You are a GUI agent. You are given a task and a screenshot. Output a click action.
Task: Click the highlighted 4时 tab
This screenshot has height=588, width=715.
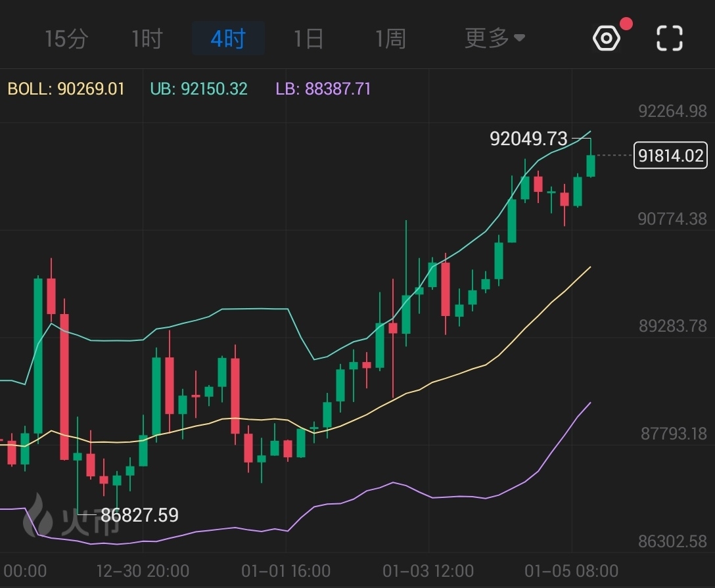(x=228, y=38)
